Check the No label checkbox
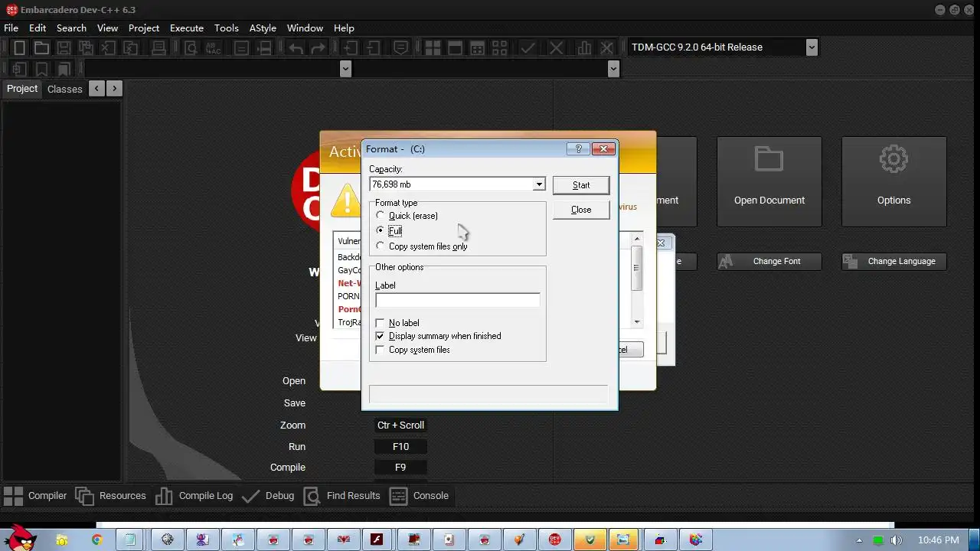The width and height of the screenshot is (980, 551). pos(381,323)
